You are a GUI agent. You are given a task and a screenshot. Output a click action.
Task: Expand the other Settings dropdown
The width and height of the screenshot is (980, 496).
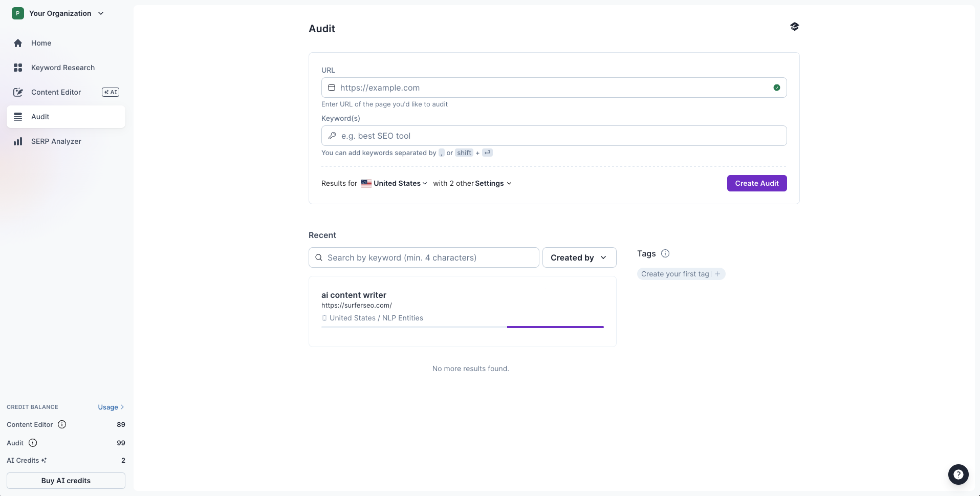493,183
